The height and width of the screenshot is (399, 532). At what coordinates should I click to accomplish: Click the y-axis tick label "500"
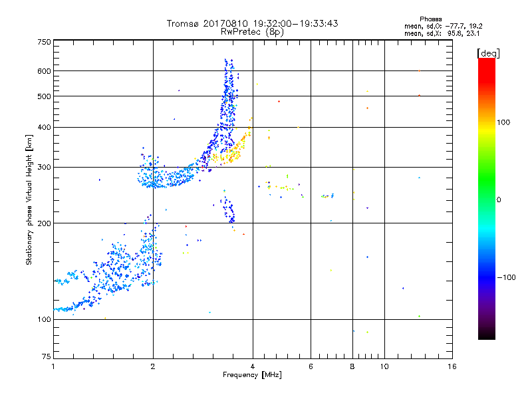pyautogui.click(x=45, y=96)
